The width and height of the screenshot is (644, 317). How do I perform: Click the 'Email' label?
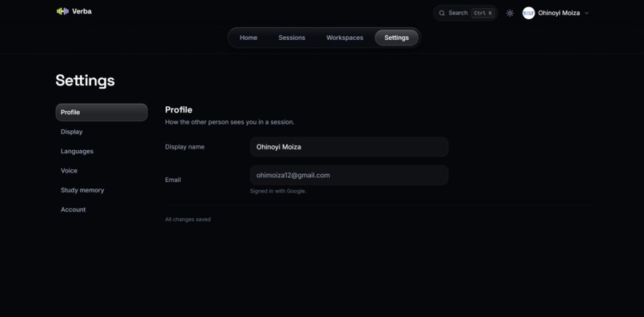(173, 180)
